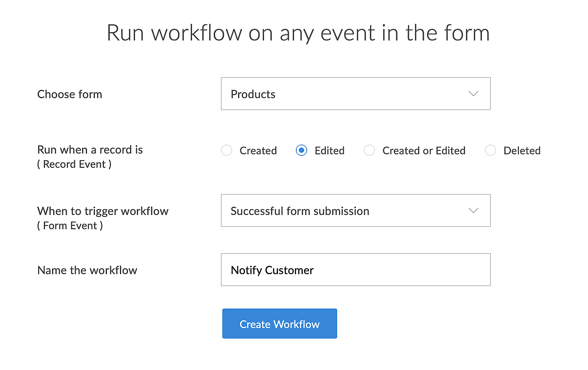Select the Edited radio button
588x370 pixels.
point(301,151)
